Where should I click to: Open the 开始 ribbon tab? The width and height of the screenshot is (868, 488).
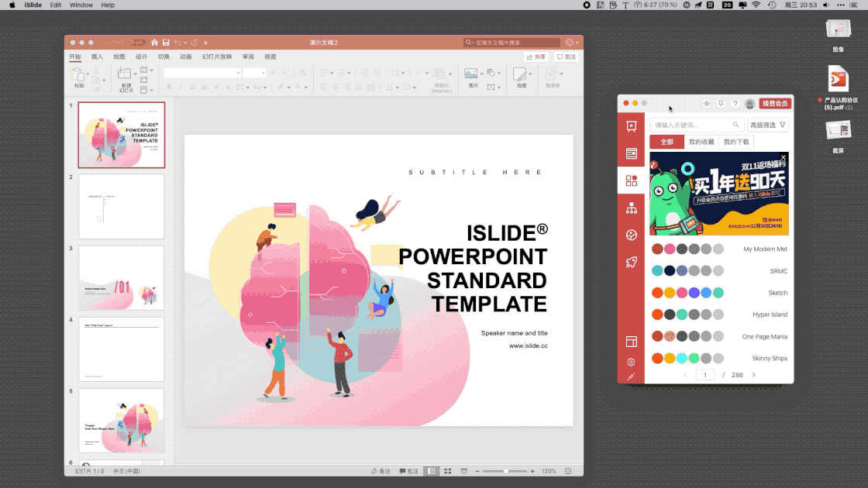point(75,57)
